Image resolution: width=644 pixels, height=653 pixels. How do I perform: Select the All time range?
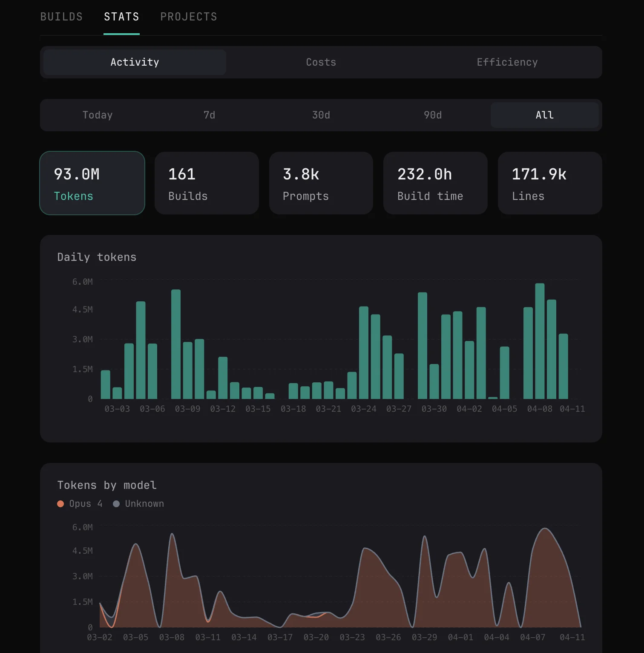click(x=544, y=115)
